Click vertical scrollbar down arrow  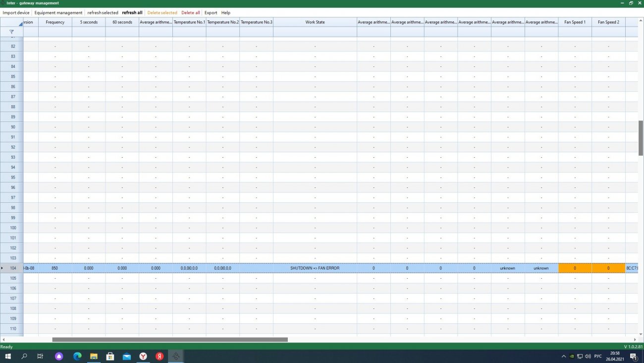coord(641,334)
